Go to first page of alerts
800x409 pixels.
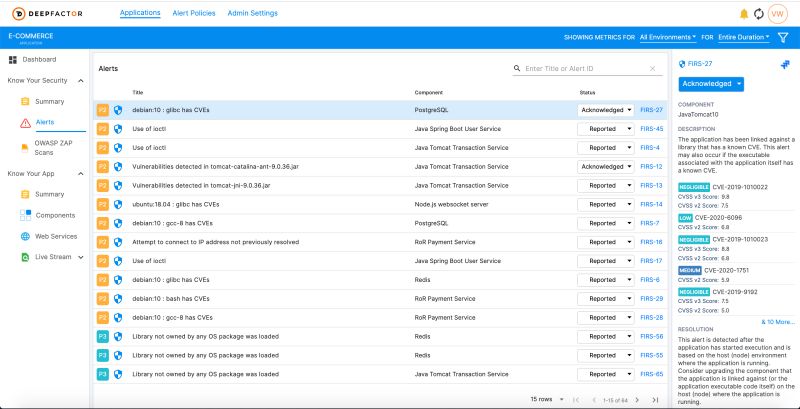click(x=576, y=400)
